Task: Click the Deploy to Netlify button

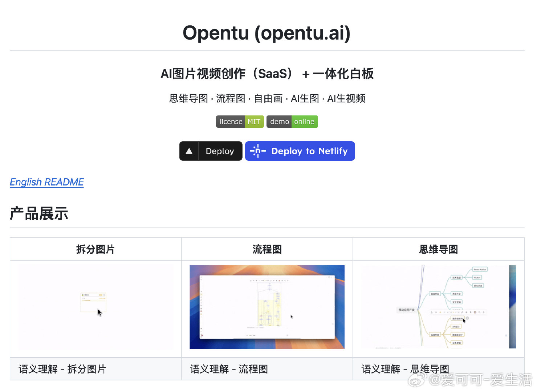Action: coord(300,151)
